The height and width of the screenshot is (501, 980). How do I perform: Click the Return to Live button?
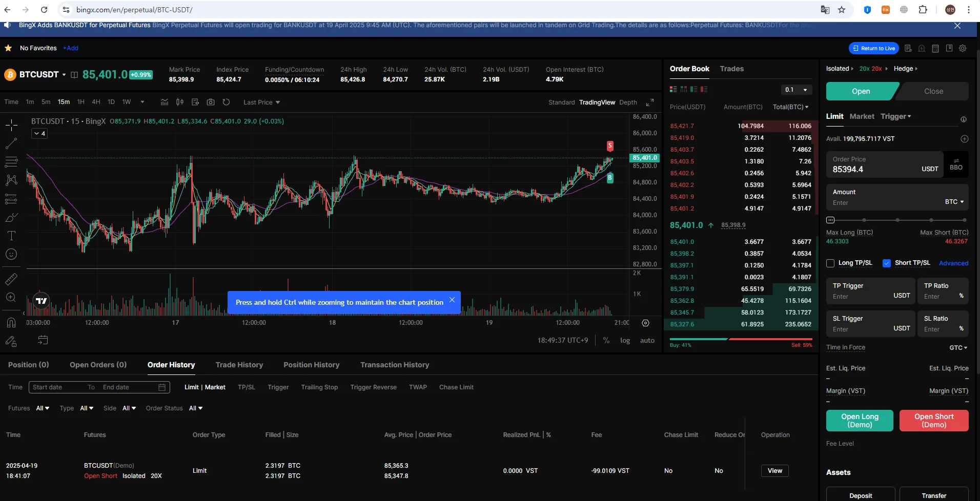pos(874,48)
